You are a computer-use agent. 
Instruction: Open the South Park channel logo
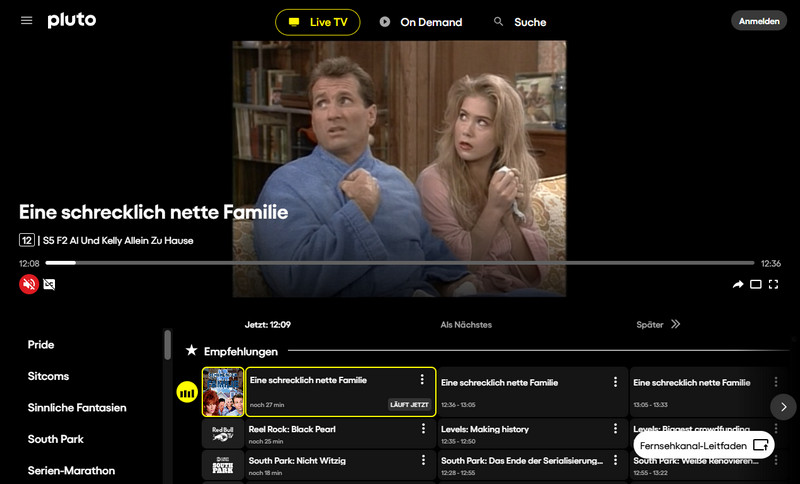pos(222,465)
